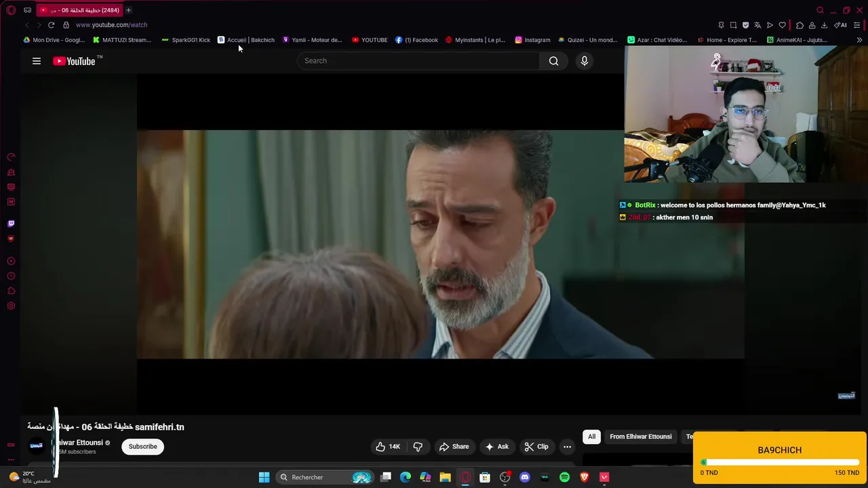Click the YouTube search magnifier button
The height and width of the screenshot is (488, 868).
point(554,61)
